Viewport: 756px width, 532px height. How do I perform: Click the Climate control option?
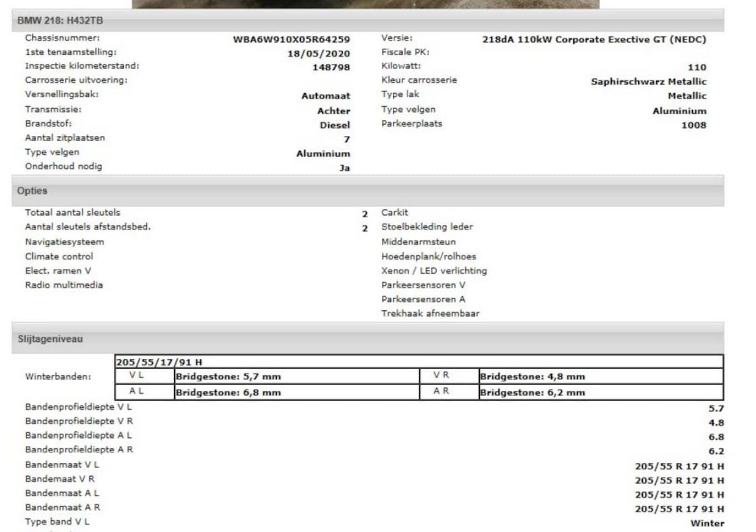point(59,257)
